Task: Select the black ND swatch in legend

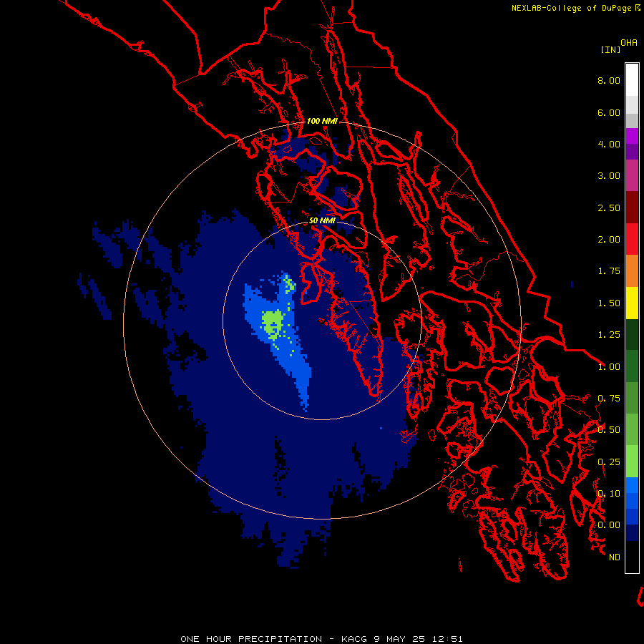Action: pyautogui.click(x=632, y=557)
